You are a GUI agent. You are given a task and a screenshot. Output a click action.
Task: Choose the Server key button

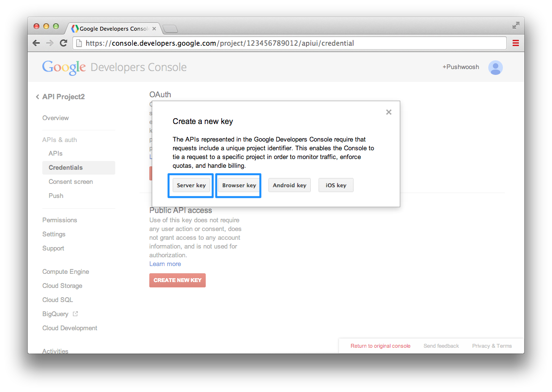pos(191,185)
